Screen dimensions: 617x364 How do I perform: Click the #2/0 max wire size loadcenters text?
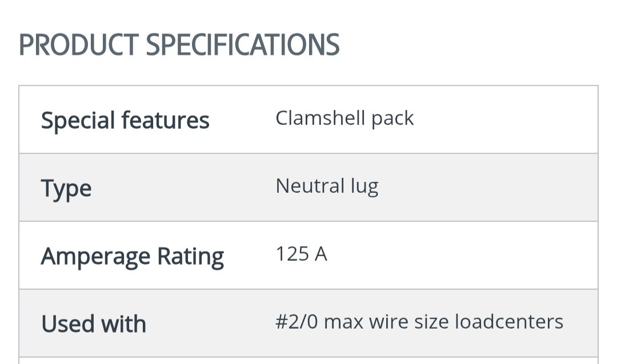(x=419, y=322)
